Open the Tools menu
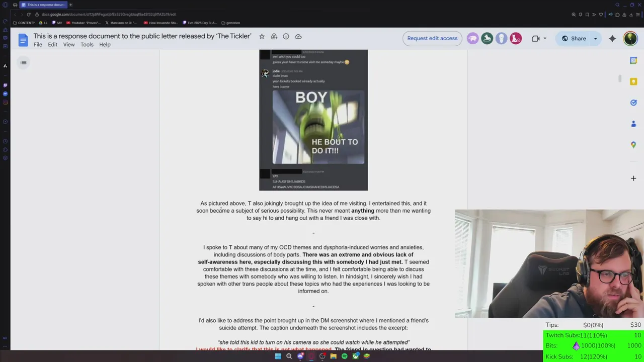Image resolution: width=644 pixels, height=362 pixels. coord(87,45)
